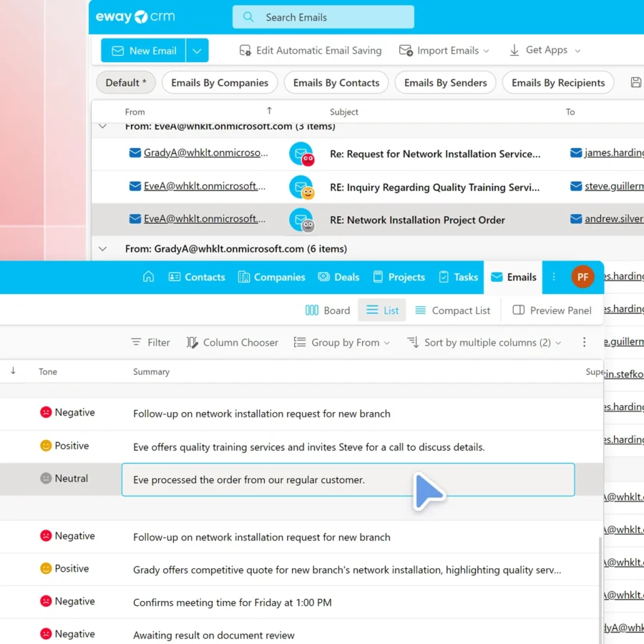The height and width of the screenshot is (644, 644).
Task: Click the New Email button
Action: (144, 51)
